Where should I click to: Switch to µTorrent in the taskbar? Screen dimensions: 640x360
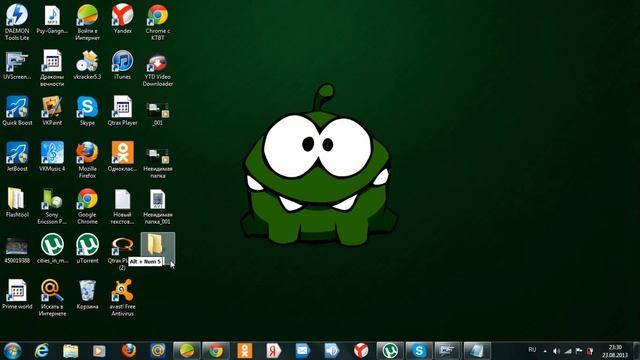click(390, 351)
